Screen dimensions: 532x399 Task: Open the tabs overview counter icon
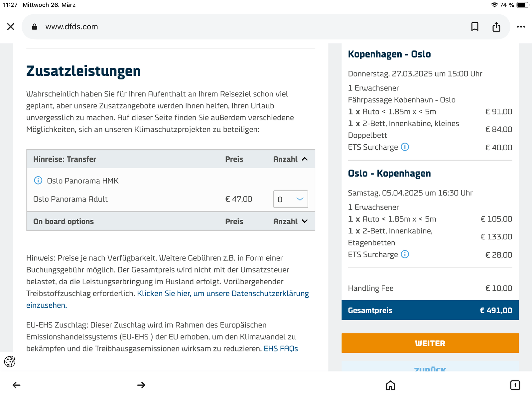pos(515,385)
